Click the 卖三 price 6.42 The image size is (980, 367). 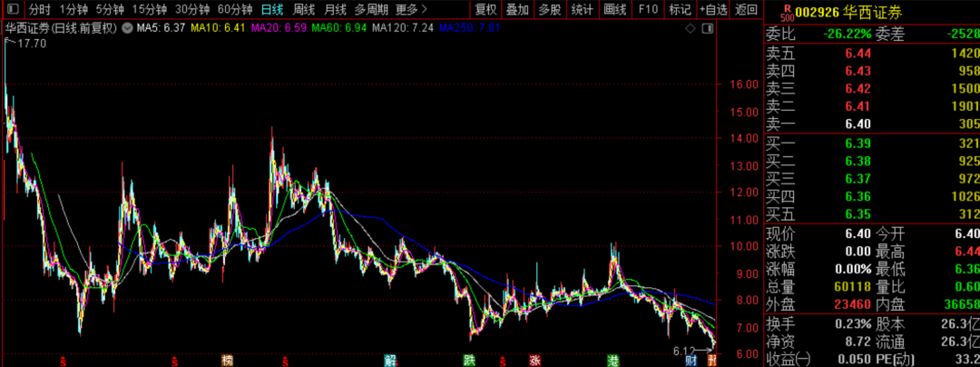[858, 88]
